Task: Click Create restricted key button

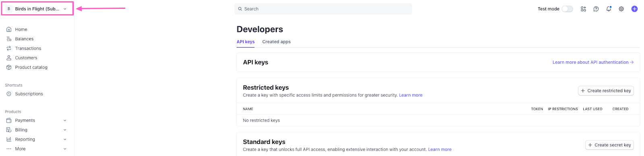Action: click(x=606, y=91)
